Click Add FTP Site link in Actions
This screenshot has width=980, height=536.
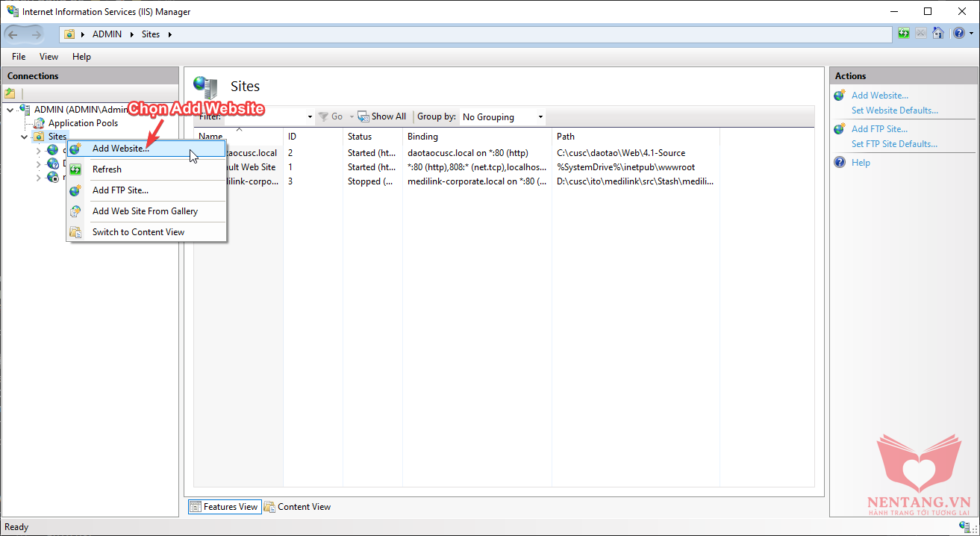(879, 129)
